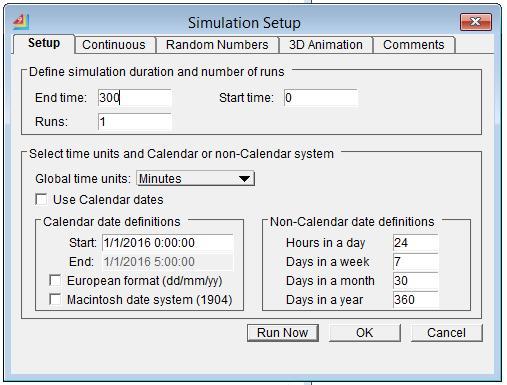
Task: Click the Days in a year field
Action: pyautogui.click(x=415, y=300)
